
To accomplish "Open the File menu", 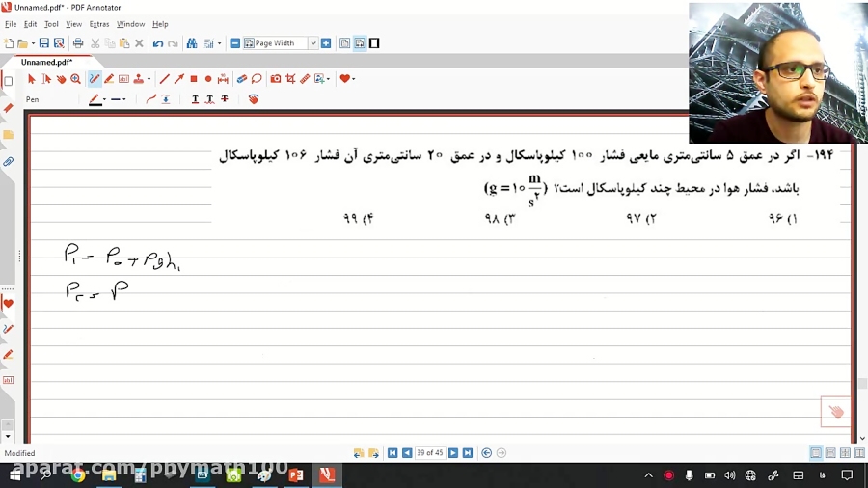I will coord(11,24).
